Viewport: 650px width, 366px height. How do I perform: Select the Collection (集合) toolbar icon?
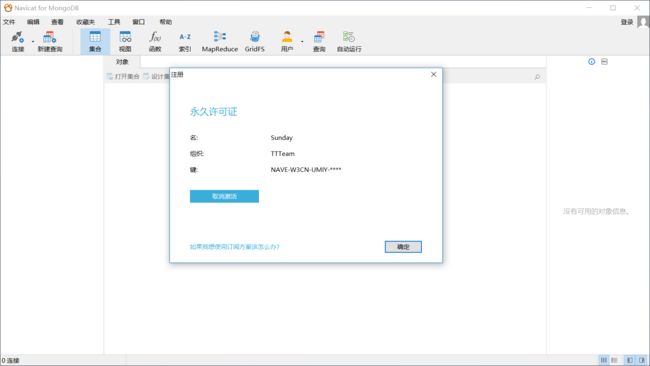click(95, 41)
